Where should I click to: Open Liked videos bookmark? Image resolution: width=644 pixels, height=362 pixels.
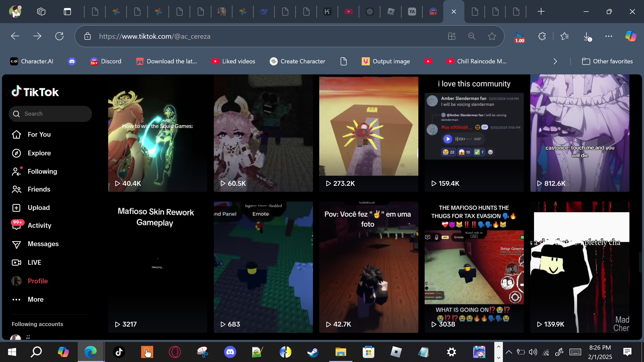[x=233, y=61]
